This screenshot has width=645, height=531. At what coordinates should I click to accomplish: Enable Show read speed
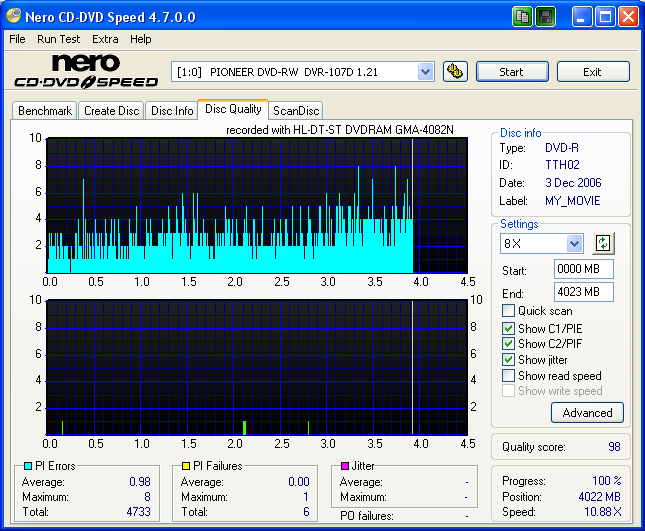coord(508,376)
